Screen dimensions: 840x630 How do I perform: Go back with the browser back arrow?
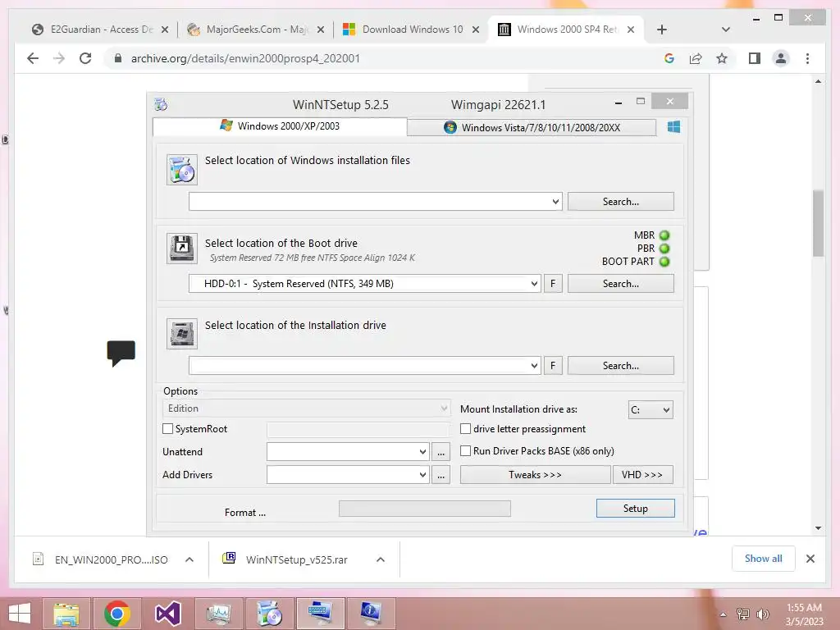click(33, 58)
